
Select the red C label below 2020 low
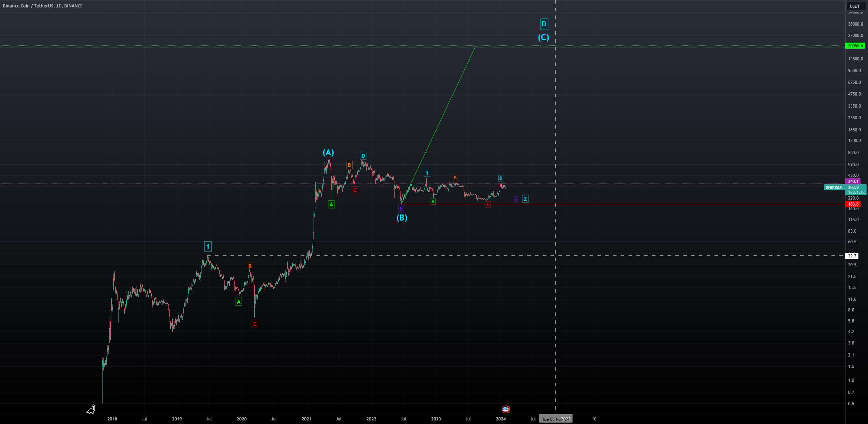point(255,324)
